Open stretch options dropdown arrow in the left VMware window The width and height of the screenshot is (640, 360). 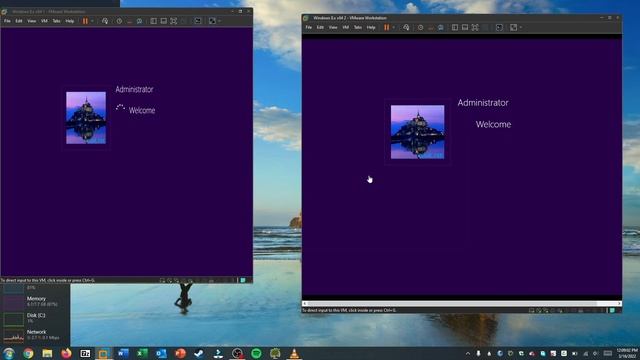tap(219, 21)
